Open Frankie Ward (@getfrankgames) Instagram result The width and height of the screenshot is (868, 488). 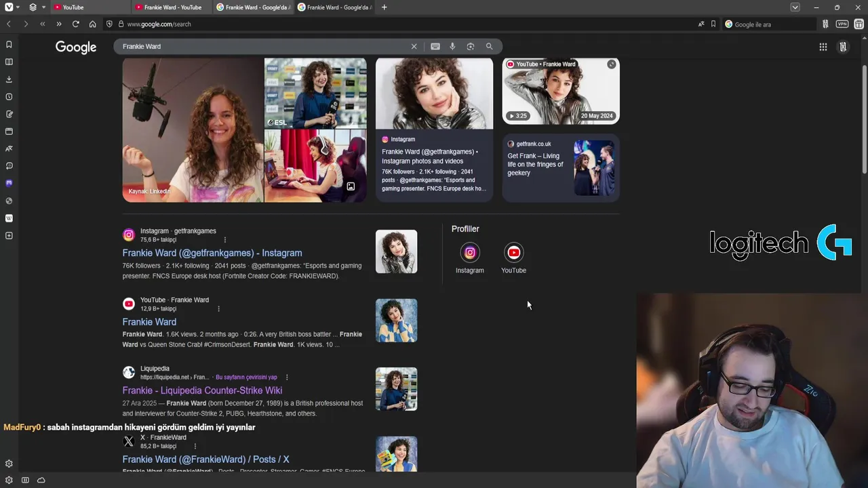click(x=212, y=253)
